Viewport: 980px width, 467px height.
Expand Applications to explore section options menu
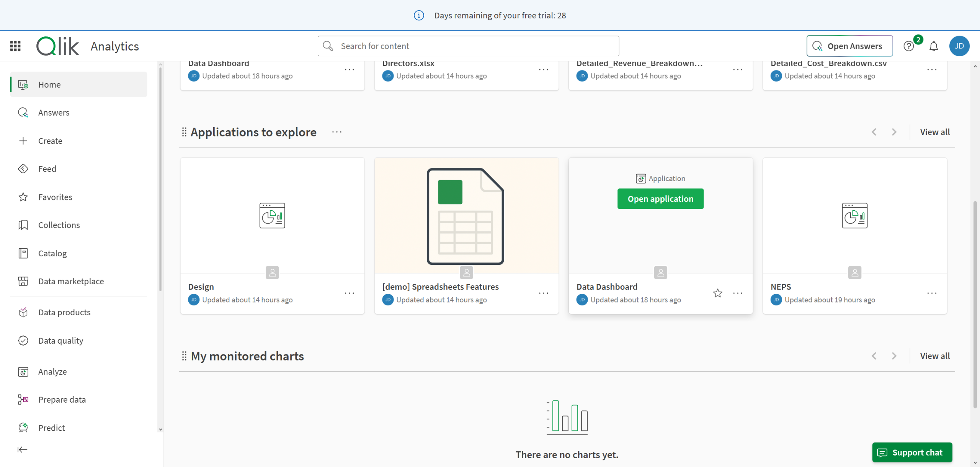click(337, 132)
